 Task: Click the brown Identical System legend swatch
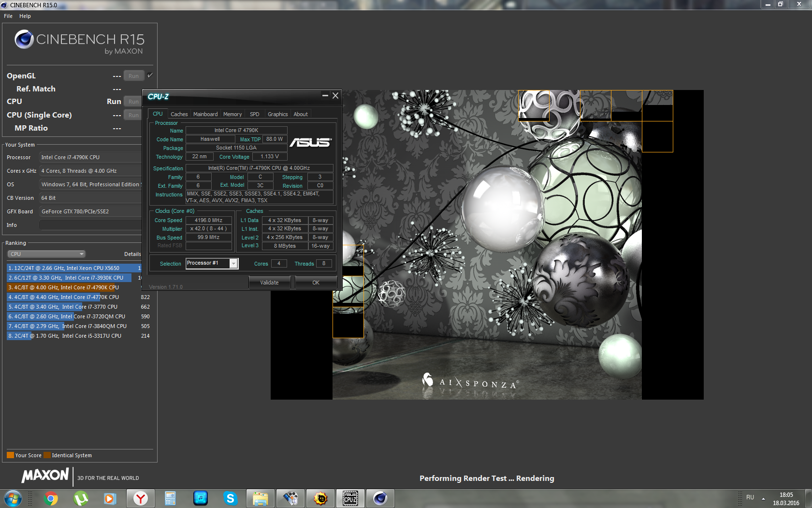click(47, 455)
